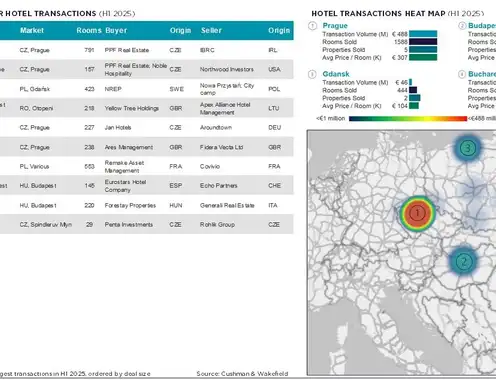This screenshot has width=496, height=380.
Task: Click the Prague heading in the heat map panel
Action: (335, 26)
